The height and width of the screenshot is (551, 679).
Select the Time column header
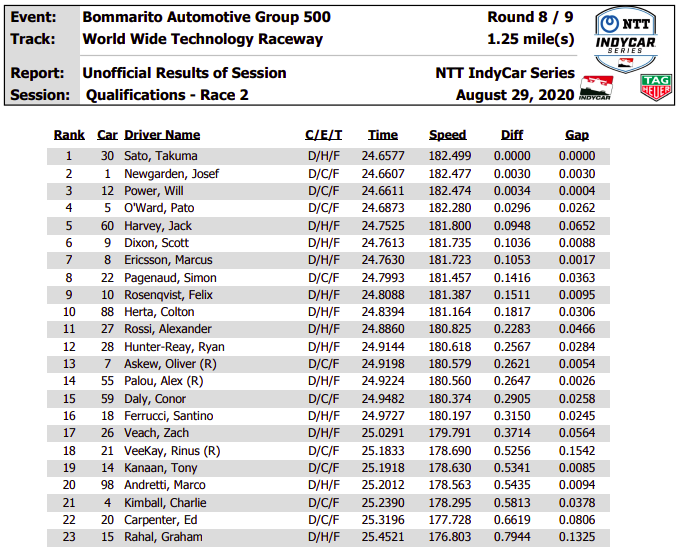383,135
